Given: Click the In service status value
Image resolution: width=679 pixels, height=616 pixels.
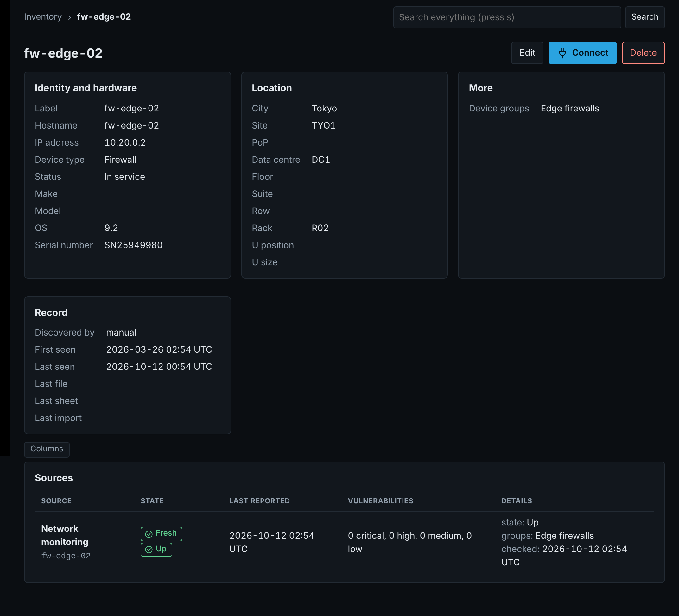Looking at the screenshot, I should (x=124, y=177).
